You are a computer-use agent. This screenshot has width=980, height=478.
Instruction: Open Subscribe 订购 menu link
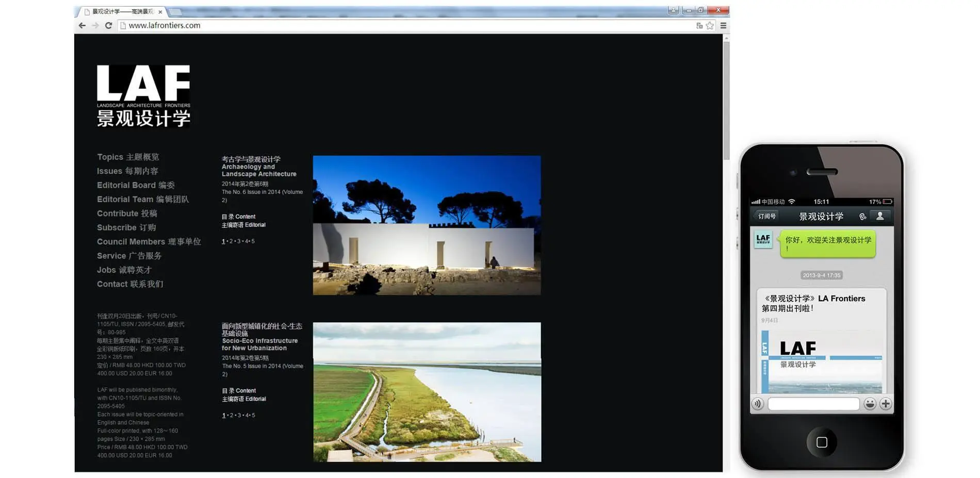click(x=126, y=227)
